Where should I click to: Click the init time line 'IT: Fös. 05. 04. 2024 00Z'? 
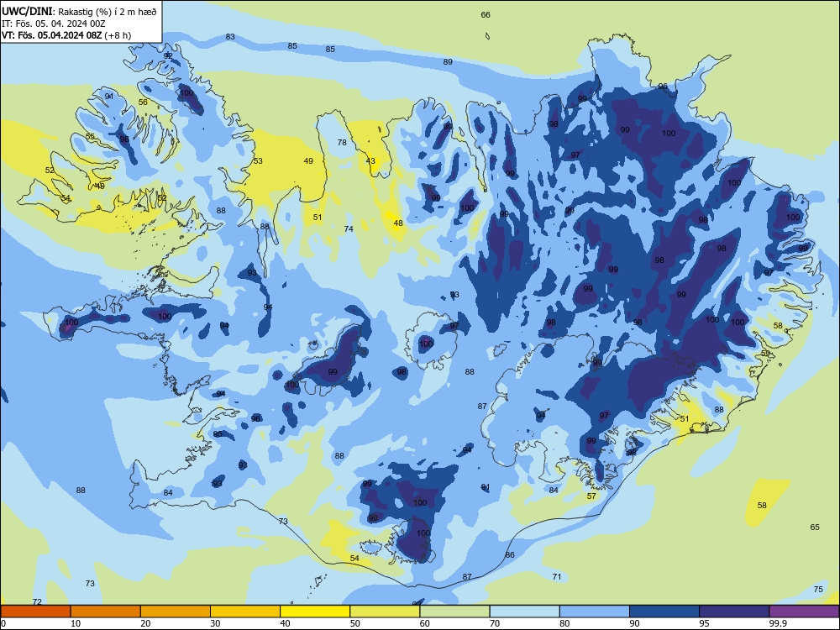pos(53,24)
